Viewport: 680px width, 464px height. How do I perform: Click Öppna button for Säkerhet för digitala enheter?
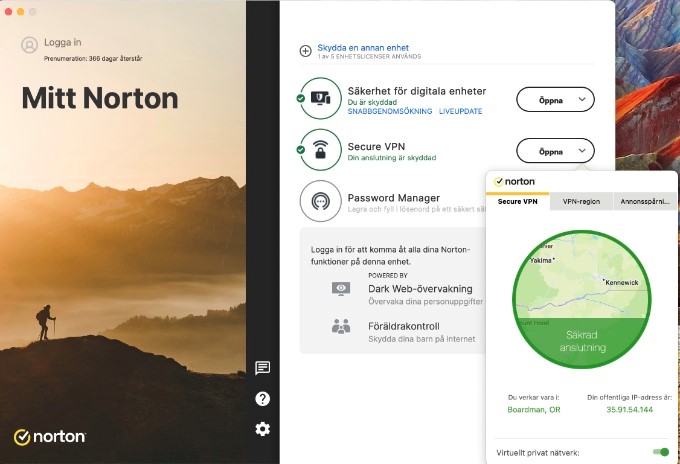[x=555, y=100]
